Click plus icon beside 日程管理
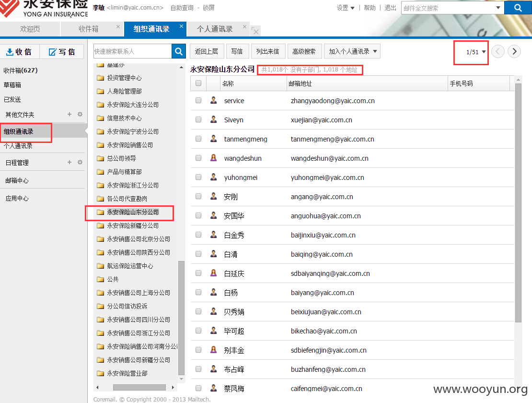Image resolution: width=532 pixels, height=403 pixels. click(x=69, y=162)
